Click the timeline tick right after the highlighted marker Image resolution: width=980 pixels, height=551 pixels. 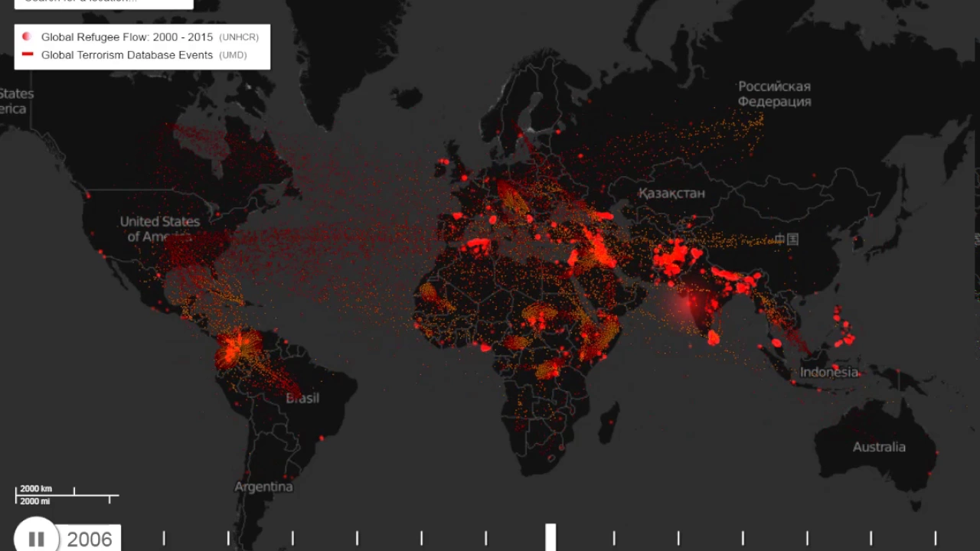click(x=614, y=538)
